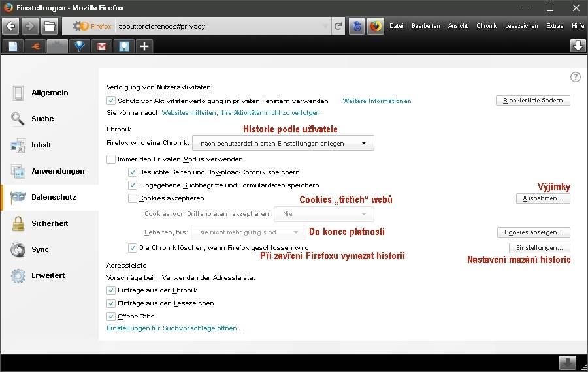Click the Ausnahmen... button

pyautogui.click(x=543, y=198)
